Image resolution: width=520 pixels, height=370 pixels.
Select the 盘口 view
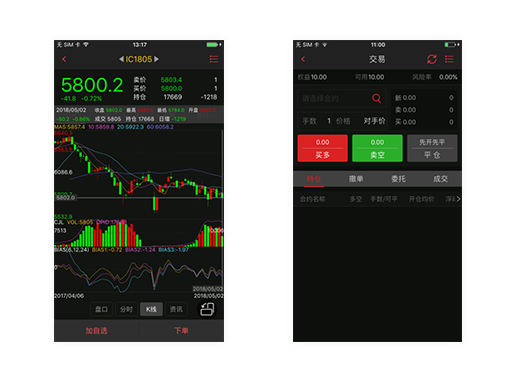(101, 309)
